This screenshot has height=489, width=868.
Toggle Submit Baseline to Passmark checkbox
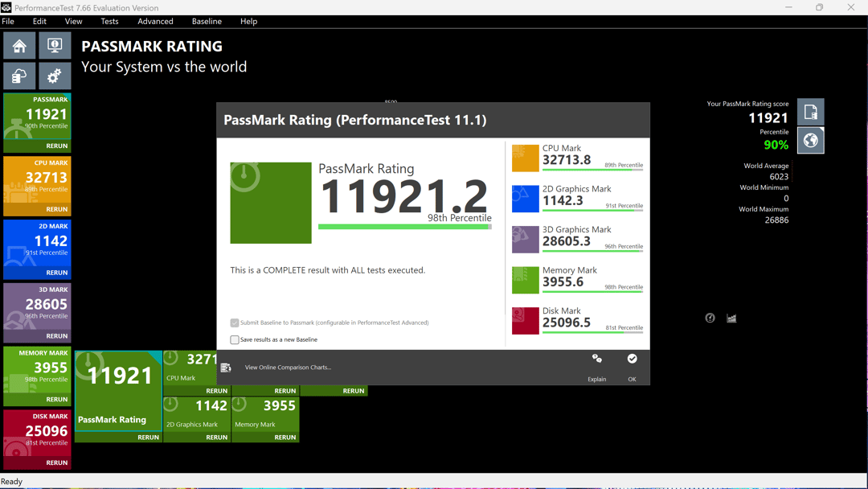tap(235, 323)
